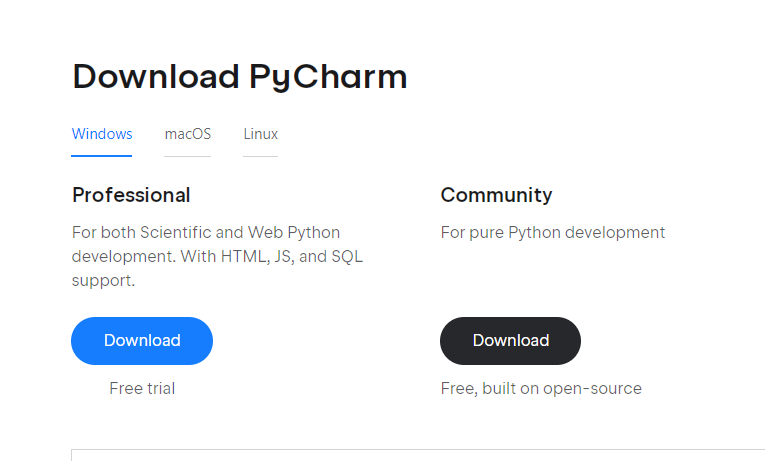This screenshot has width=765, height=461.
Task: Select the macOS tab
Action: pos(188,134)
